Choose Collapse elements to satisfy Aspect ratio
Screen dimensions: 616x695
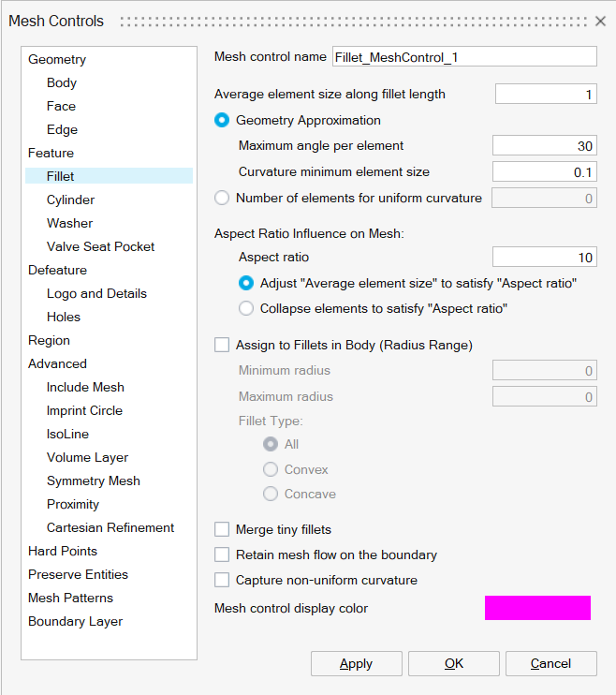[x=246, y=308]
